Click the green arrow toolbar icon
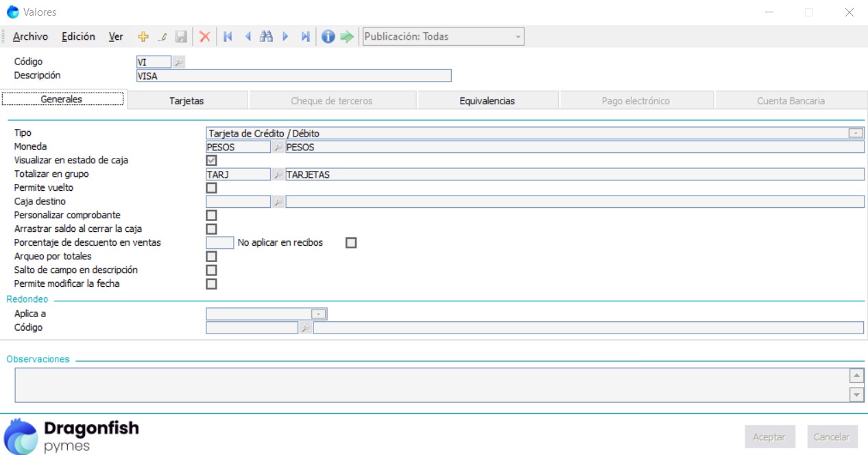The height and width of the screenshot is (455, 868). coord(347,37)
